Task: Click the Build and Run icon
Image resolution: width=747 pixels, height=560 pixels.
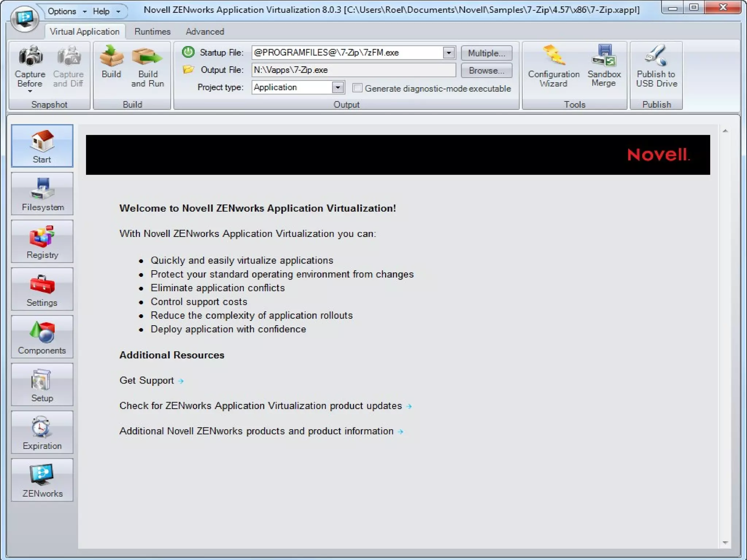Action: [x=147, y=56]
